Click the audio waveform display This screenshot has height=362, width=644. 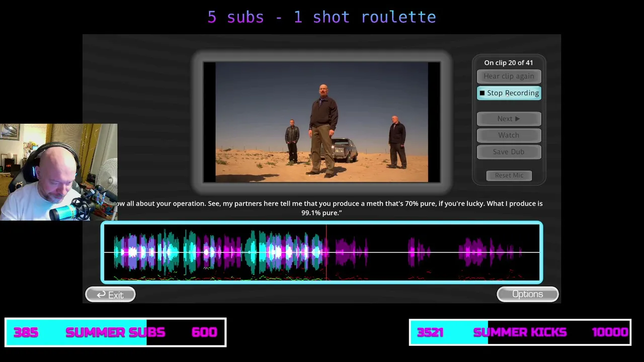[321, 252]
